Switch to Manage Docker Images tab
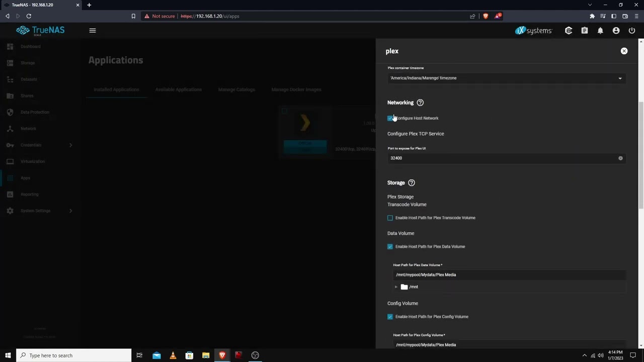Viewport: 644px width, 362px height. pyautogui.click(x=296, y=89)
